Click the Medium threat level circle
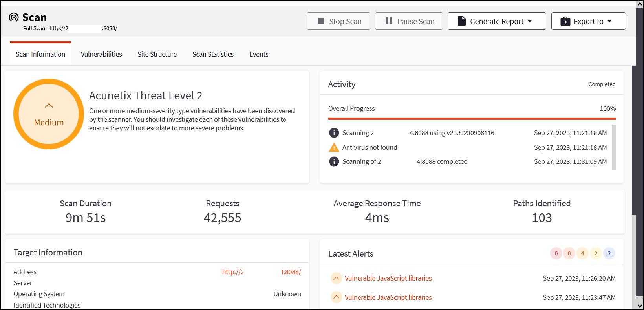Image resolution: width=644 pixels, height=310 pixels. pos(49,114)
